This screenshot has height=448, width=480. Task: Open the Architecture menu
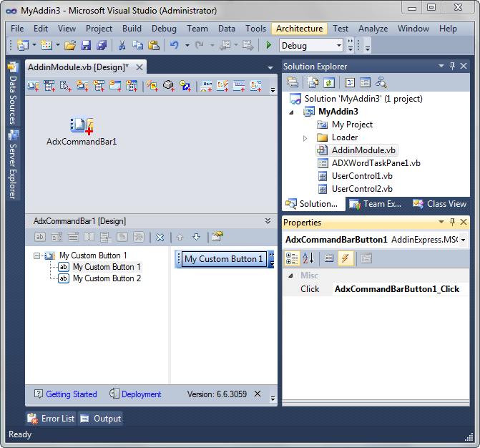pos(300,29)
